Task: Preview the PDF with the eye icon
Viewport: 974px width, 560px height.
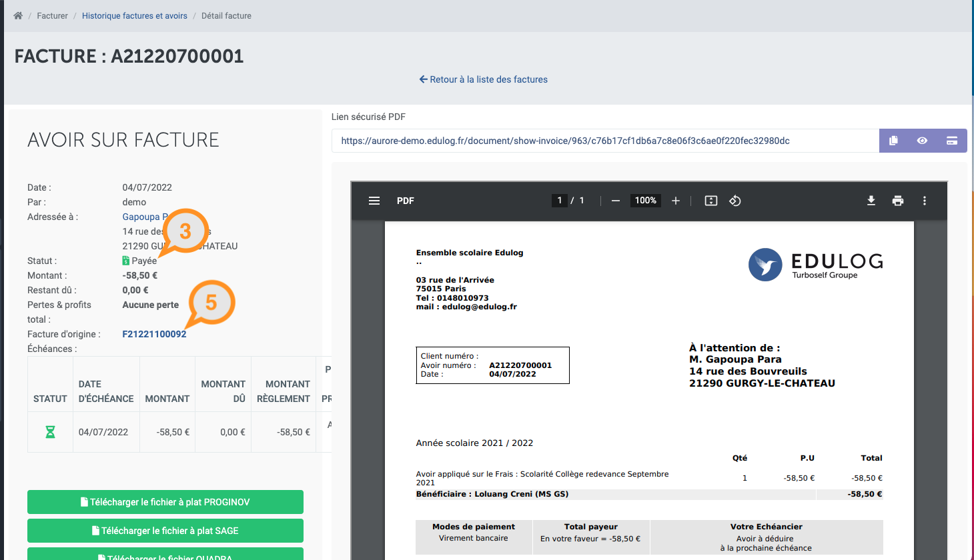Action: (x=922, y=141)
